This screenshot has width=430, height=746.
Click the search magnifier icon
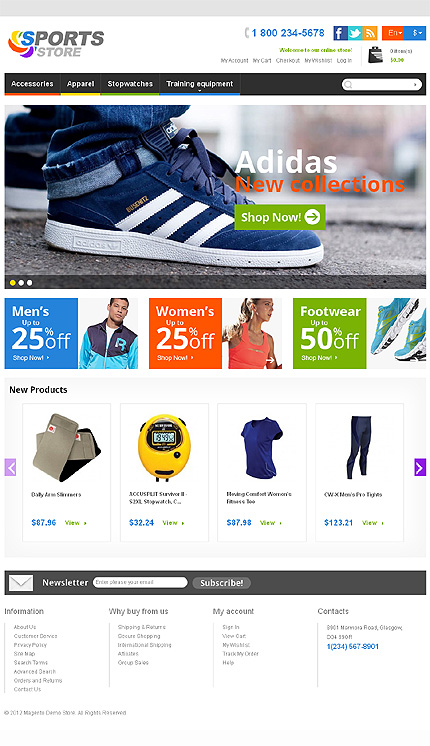[348, 85]
